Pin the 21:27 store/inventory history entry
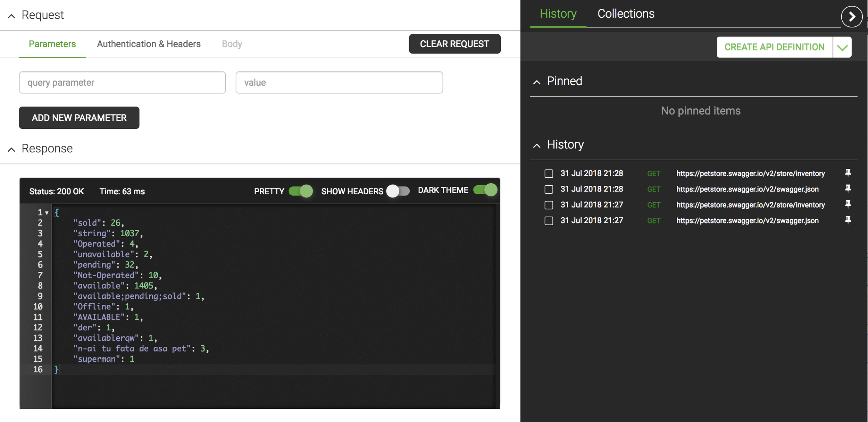This screenshot has height=422, width=868. 848,204
